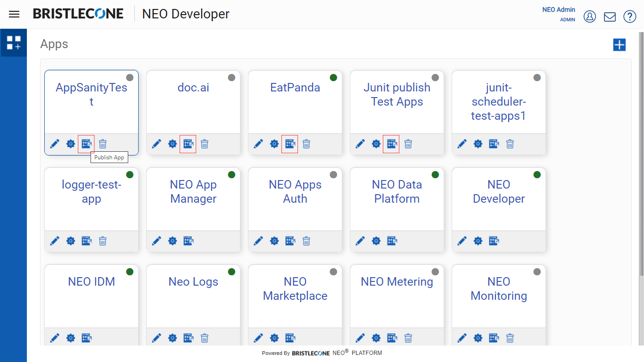Viewport: 644px width, 362px height.
Task: Open settings for NEO Apps Auth
Action: [x=274, y=241]
